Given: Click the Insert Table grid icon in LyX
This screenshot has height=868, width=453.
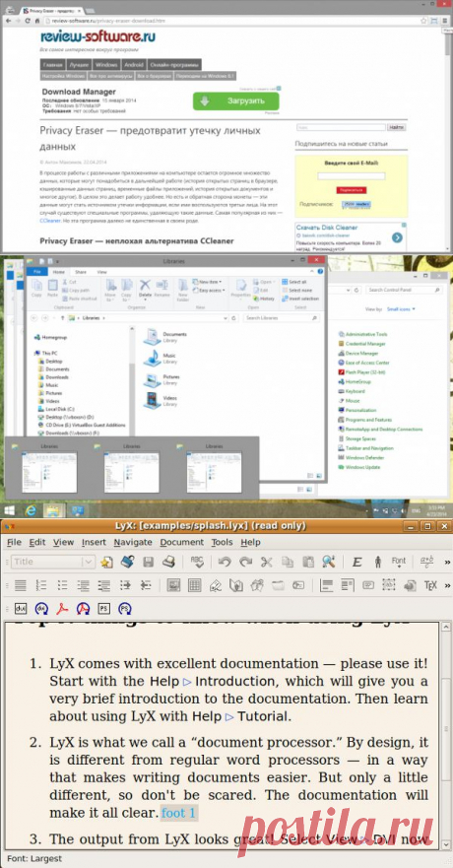Looking at the screenshot, I should (195, 585).
